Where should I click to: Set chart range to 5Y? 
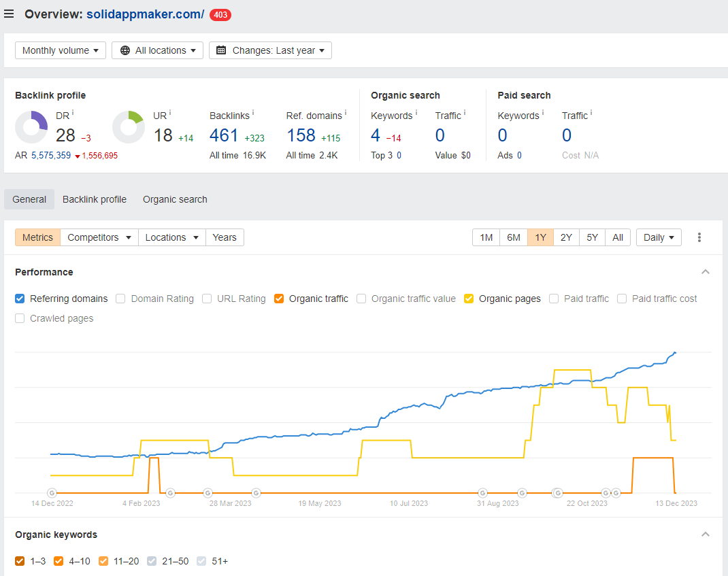592,237
